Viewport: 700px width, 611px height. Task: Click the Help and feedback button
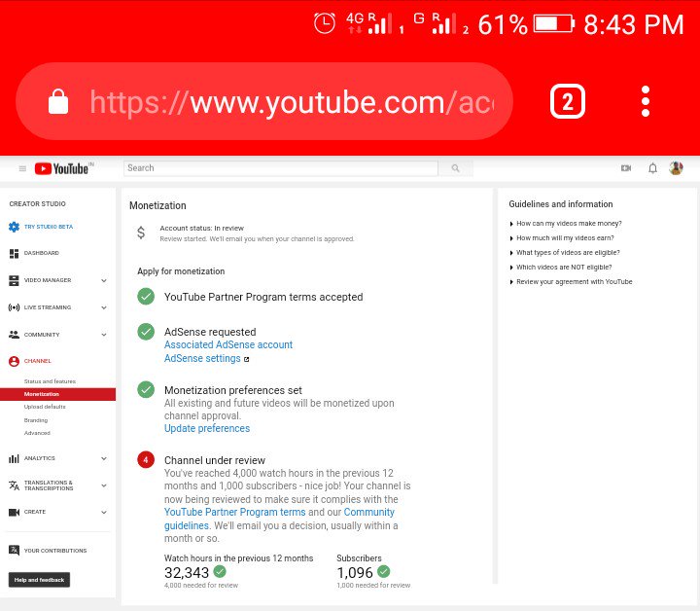coord(39,580)
